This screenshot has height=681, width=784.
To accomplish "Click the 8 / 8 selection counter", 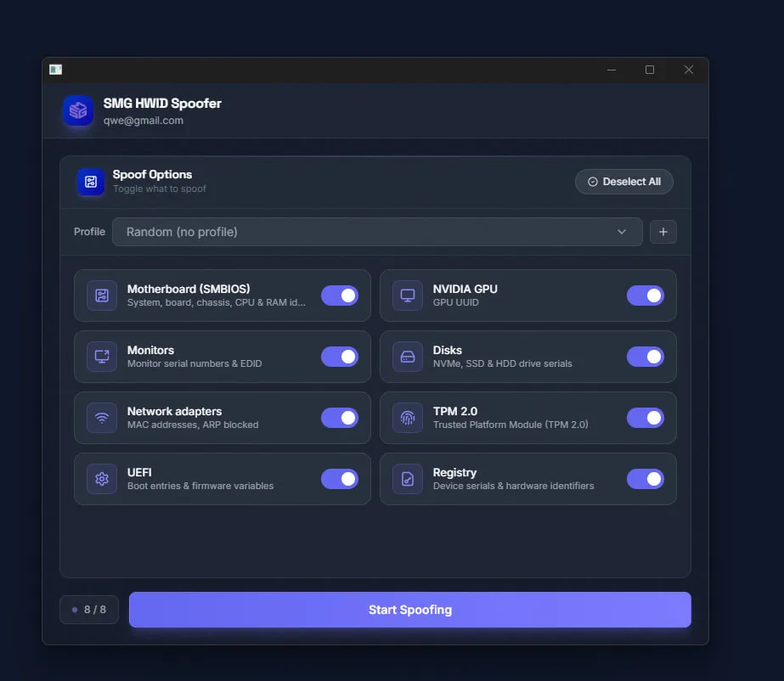I will click(x=89, y=610).
